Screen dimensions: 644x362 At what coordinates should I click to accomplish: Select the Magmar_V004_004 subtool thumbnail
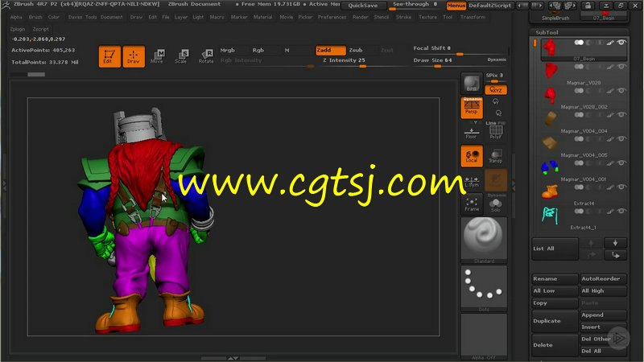point(551,119)
